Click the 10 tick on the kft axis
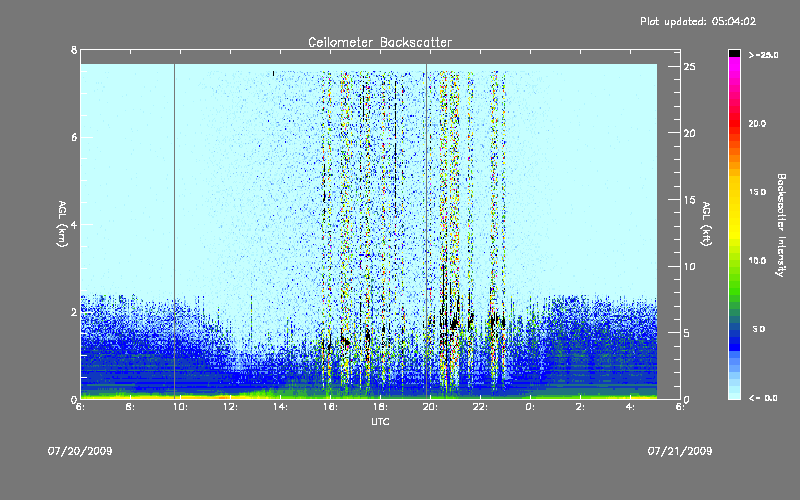This screenshot has height=500, width=800. tap(690, 266)
